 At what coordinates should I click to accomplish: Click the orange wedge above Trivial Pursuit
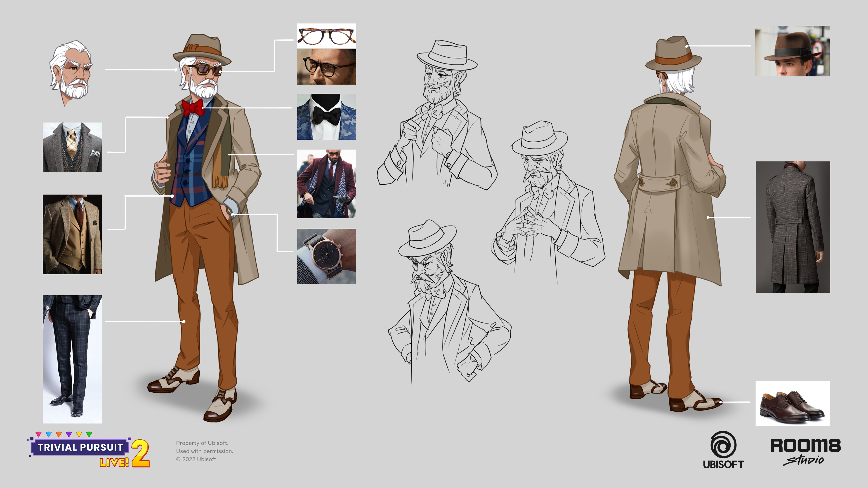click(x=59, y=434)
